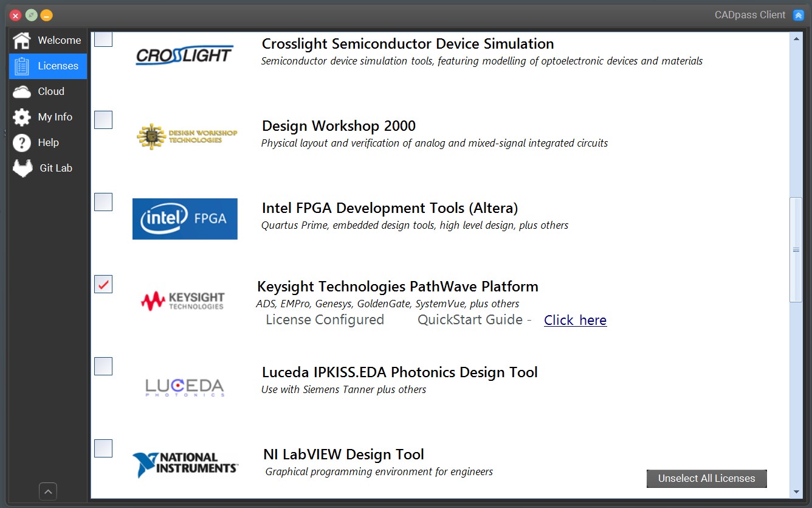
Task: Check the Design Workshop 2000 license box
Action: pos(103,120)
